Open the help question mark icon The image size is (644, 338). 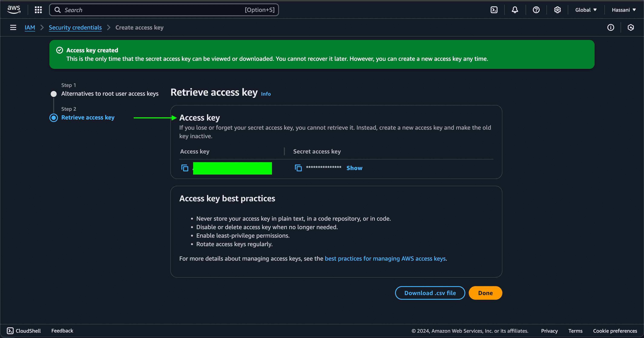click(x=536, y=10)
